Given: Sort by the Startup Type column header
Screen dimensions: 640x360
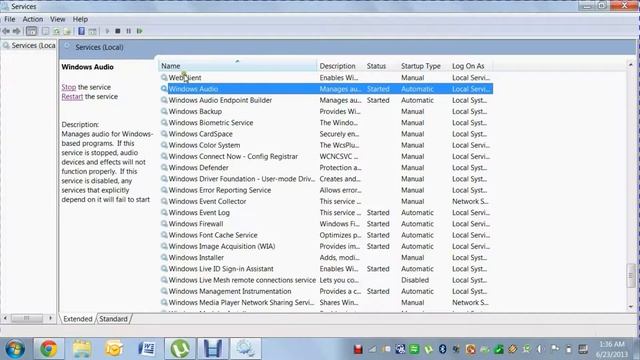Looking at the screenshot, I should tap(424, 66).
